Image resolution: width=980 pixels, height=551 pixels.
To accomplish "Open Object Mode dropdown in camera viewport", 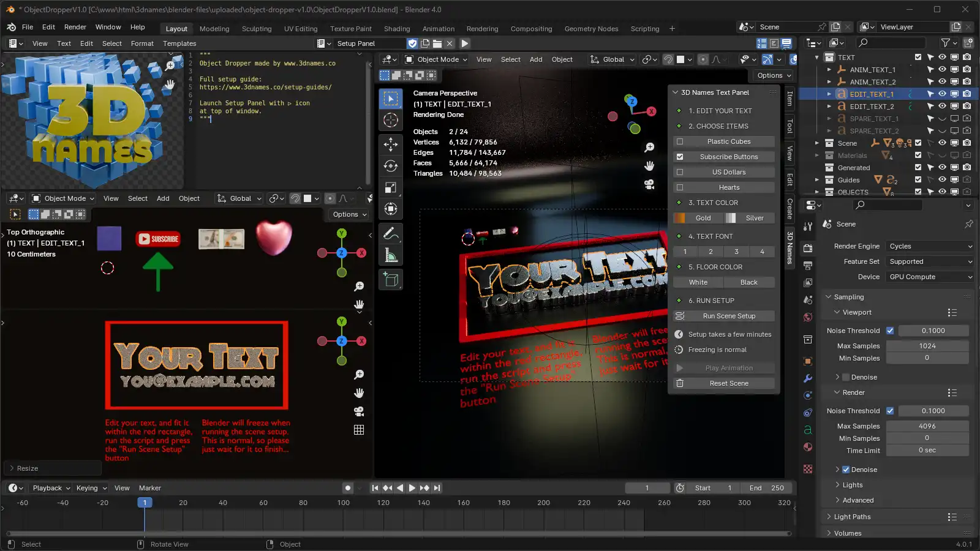I will click(436, 59).
